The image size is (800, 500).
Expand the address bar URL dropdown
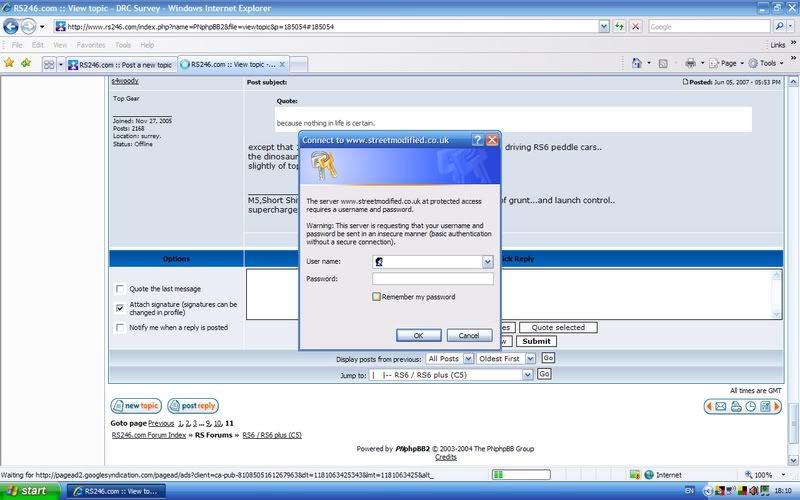point(604,27)
